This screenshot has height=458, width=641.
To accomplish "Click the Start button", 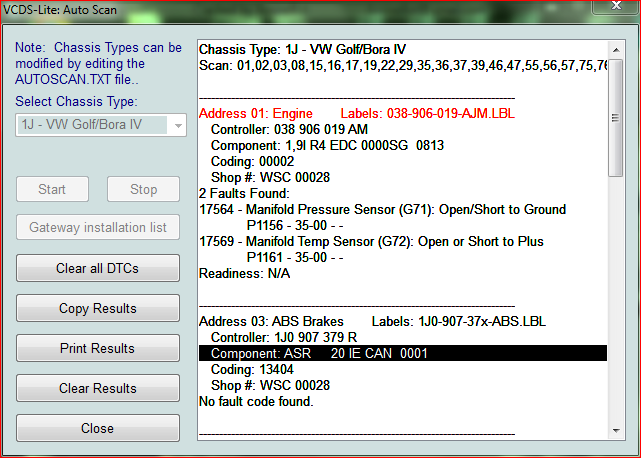I will coord(52,189).
